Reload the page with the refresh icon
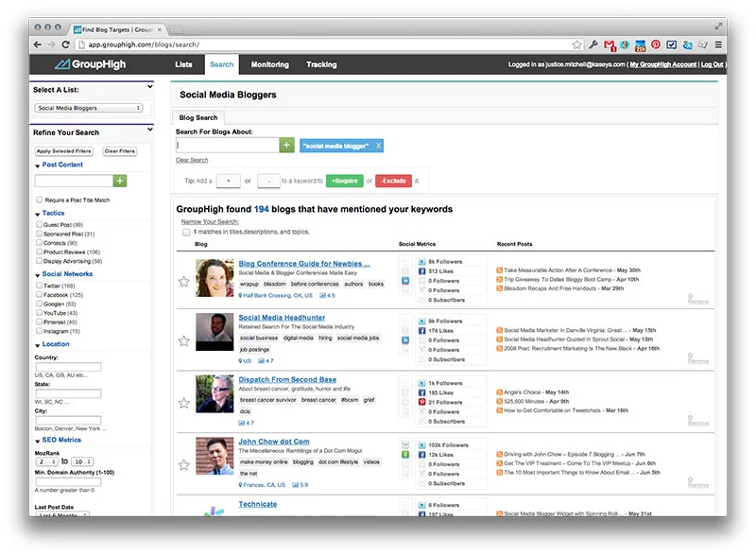The height and width of the screenshot is (556, 756). pyautogui.click(x=65, y=44)
